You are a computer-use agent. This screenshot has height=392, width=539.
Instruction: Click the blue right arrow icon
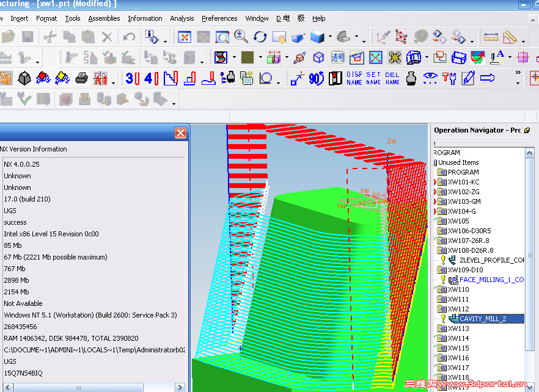point(487,78)
